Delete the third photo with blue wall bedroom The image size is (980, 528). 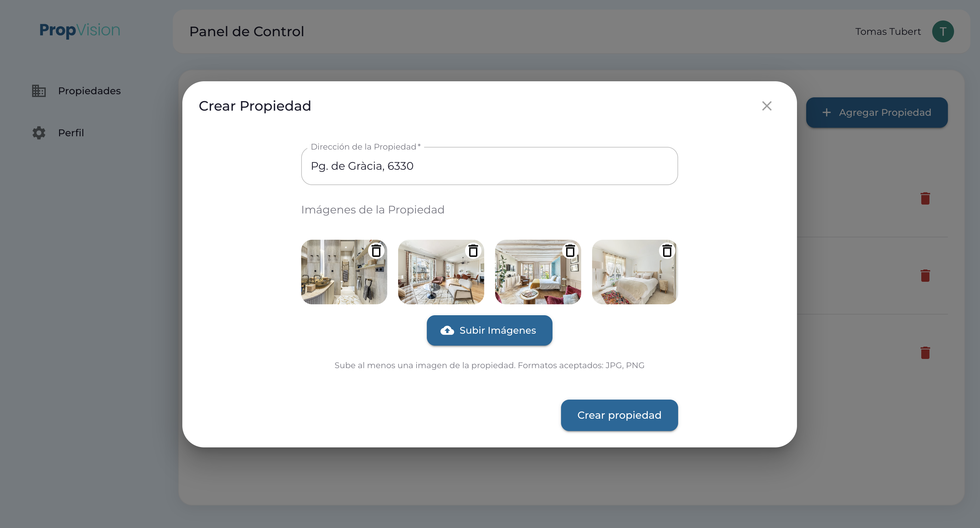click(x=570, y=251)
